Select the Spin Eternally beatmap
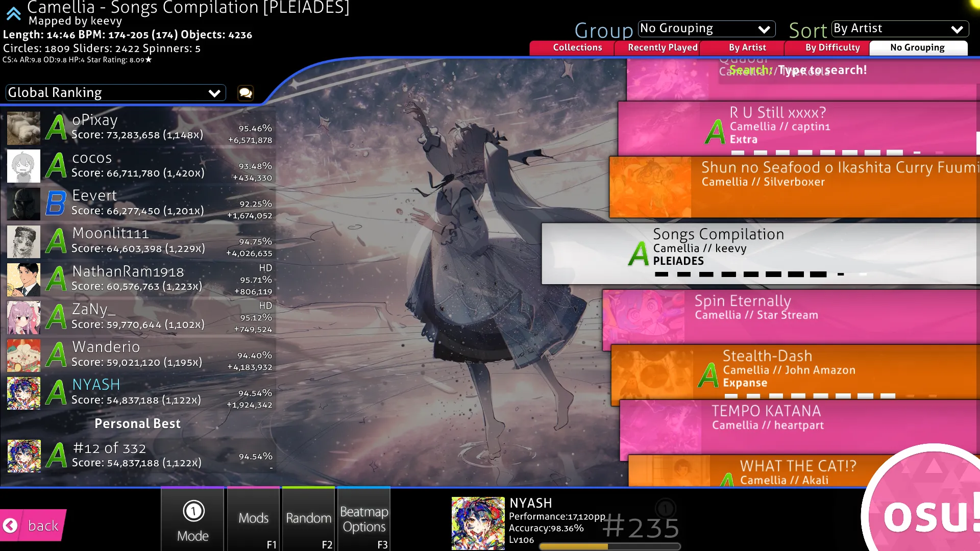This screenshot has height=551, width=980. pyautogui.click(x=791, y=320)
